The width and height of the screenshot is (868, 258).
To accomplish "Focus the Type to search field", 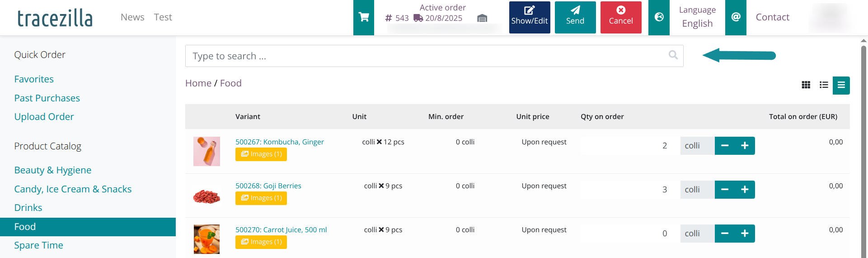I will [425, 56].
